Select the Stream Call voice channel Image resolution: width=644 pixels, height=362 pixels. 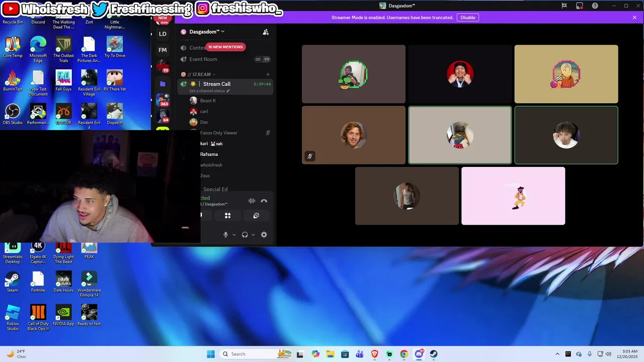pos(225,86)
